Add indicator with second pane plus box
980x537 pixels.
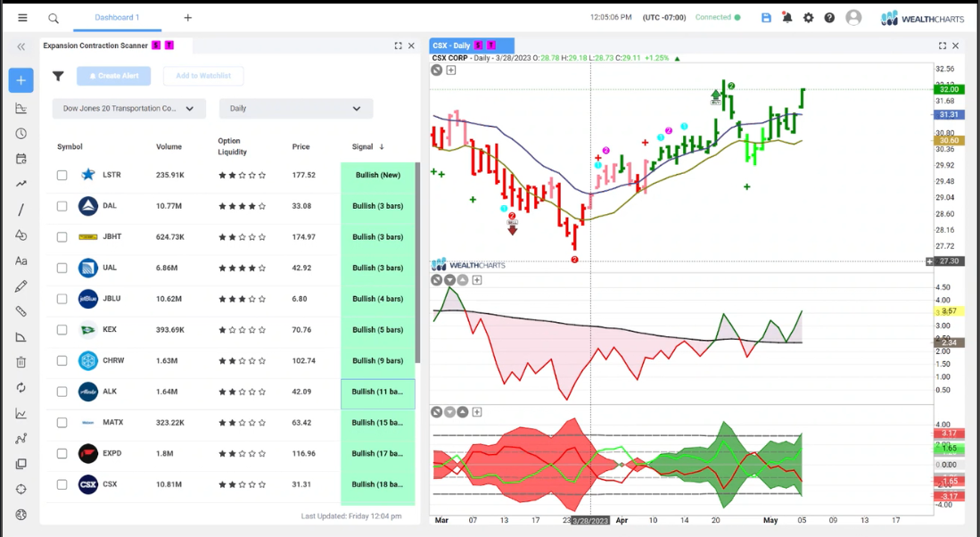[477, 280]
